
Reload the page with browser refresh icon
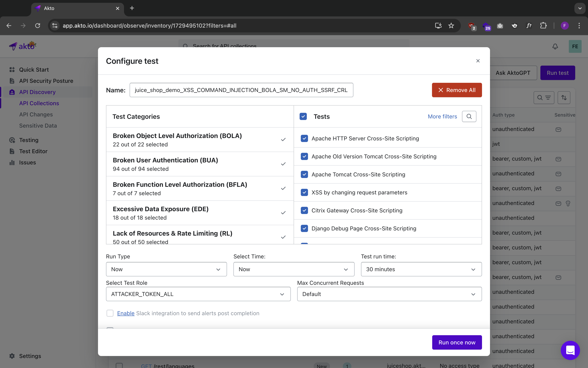pyautogui.click(x=37, y=26)
